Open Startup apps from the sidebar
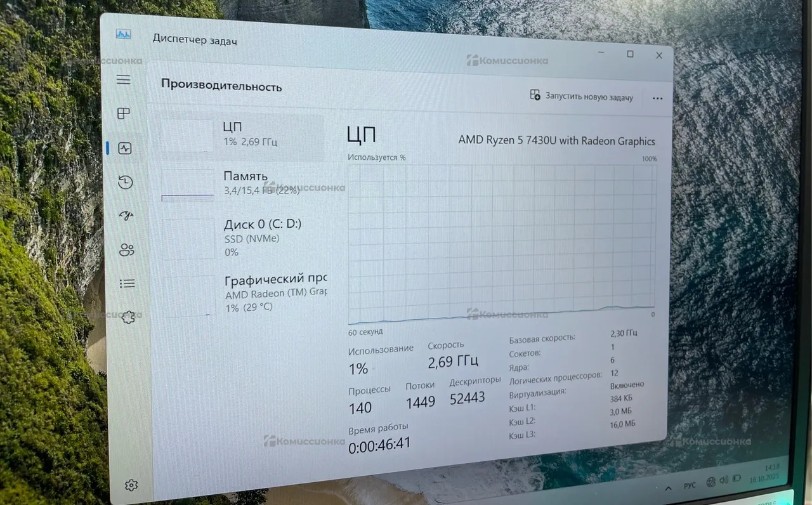This screenshot has width=812, height=505. [126, 216]
